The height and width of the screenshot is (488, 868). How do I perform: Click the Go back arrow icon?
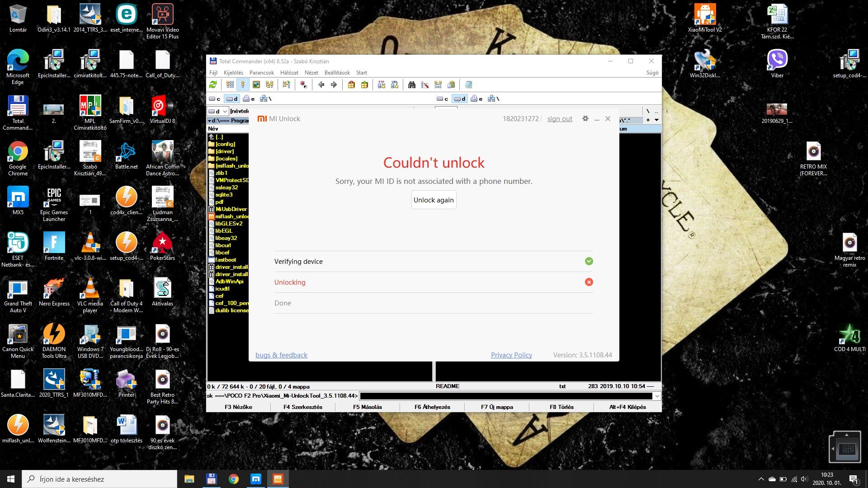pos(321,84)
